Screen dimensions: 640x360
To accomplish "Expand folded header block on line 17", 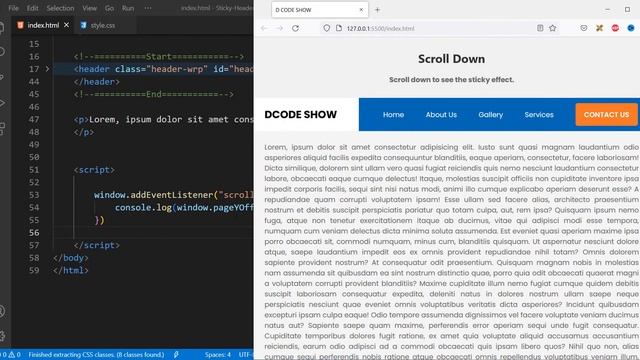I will (x=47, y=69).
